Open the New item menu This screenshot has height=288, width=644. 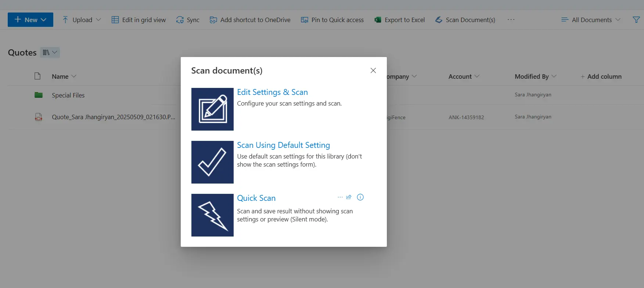point(30,20)
